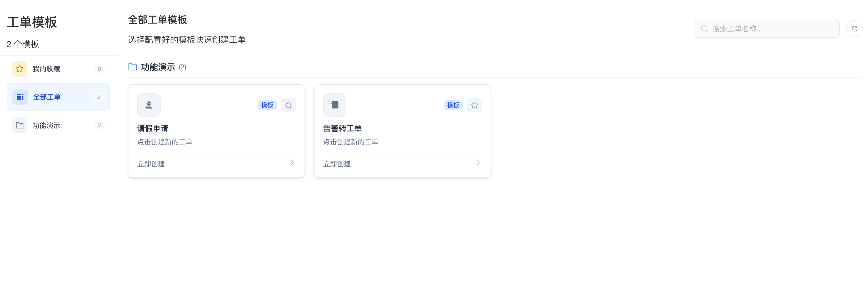
Task: Click the refresh icon near the search box
Action: [x=855, y=29]
